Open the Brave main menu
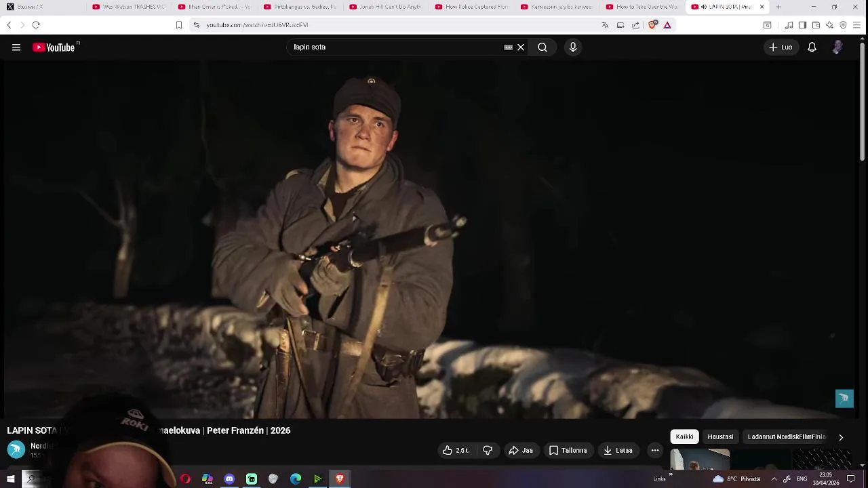 856,25
